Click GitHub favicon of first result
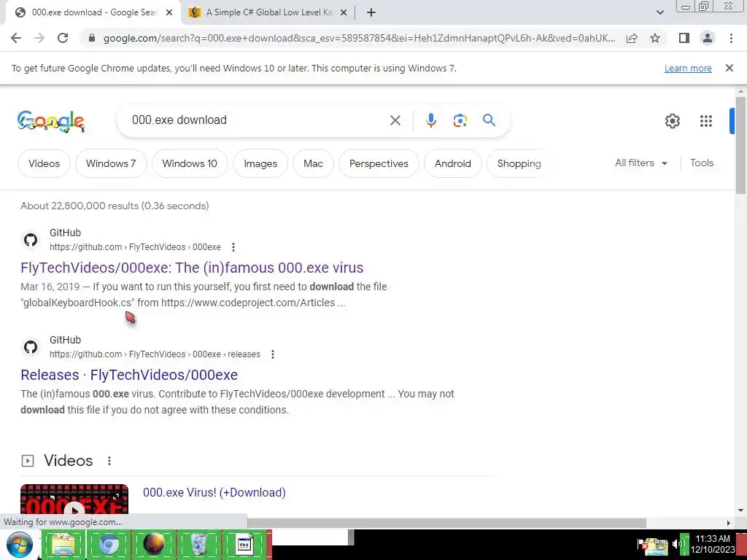 click(31, 240)
